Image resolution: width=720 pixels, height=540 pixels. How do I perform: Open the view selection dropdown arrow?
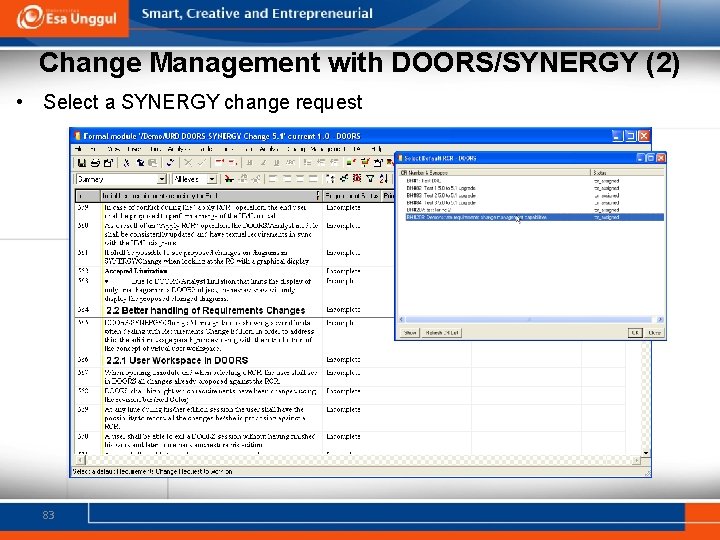tap(162, 179)
